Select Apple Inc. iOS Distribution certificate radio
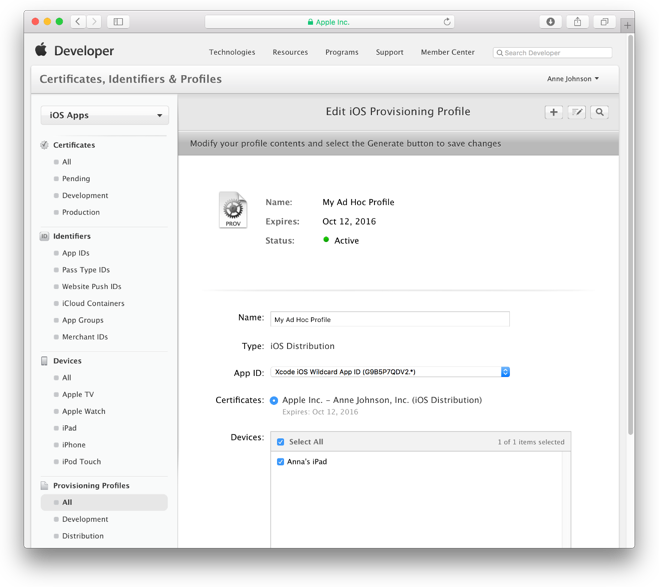This screenshot has width=659, height=587. (274, 400)
